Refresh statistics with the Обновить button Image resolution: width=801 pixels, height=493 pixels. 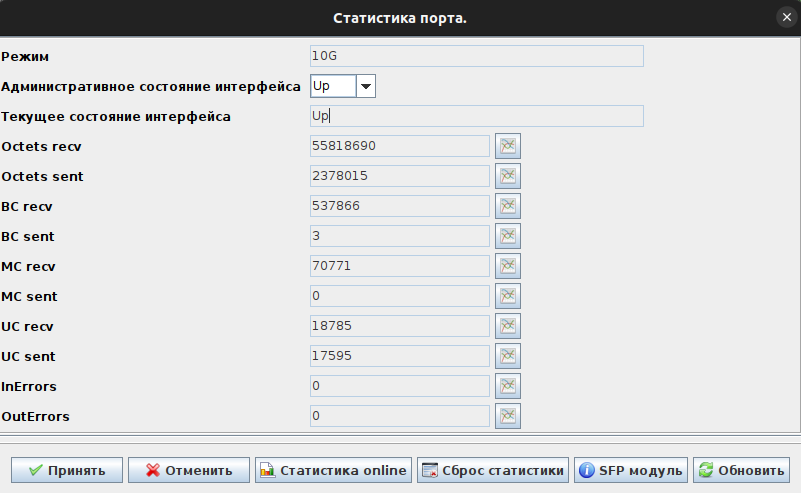[x=742, y=470]
